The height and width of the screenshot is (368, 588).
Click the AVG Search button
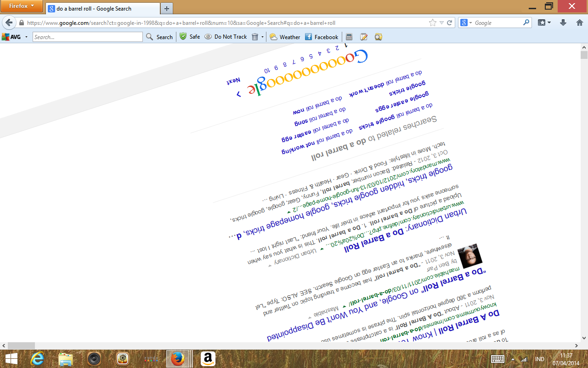(159, 37)
